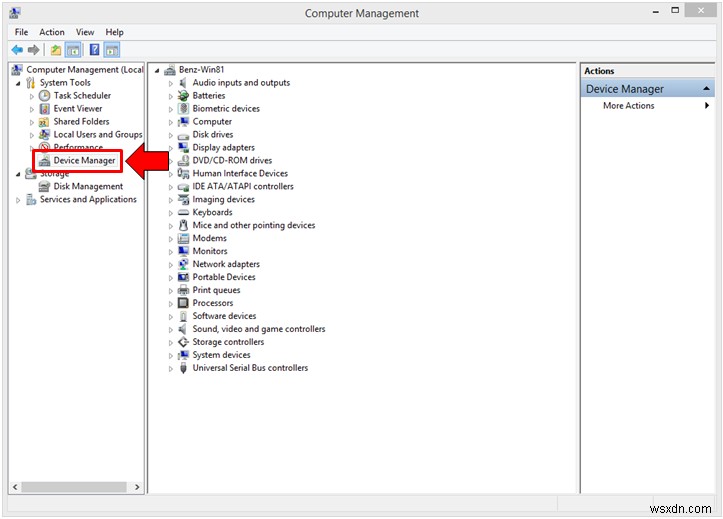Click the DVD/CD-ROM drives disc icon
Screen dimensions: 723x519
183,160
